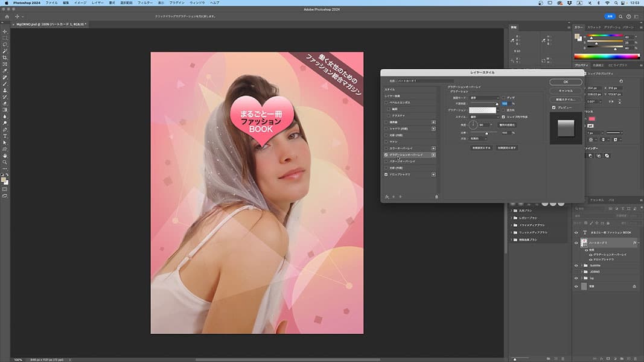
Task: Click the fx icon in Layer Style dialog
Action: click(x=387, y=197)
